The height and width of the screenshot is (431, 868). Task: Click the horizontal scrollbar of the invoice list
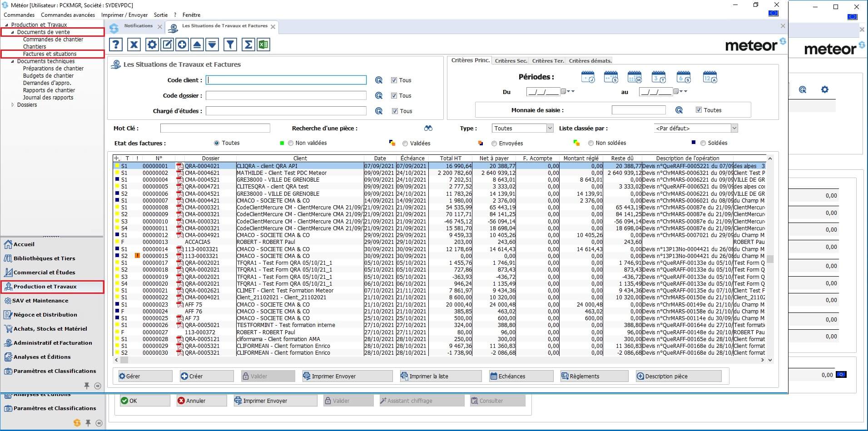[x=440, y=360]
